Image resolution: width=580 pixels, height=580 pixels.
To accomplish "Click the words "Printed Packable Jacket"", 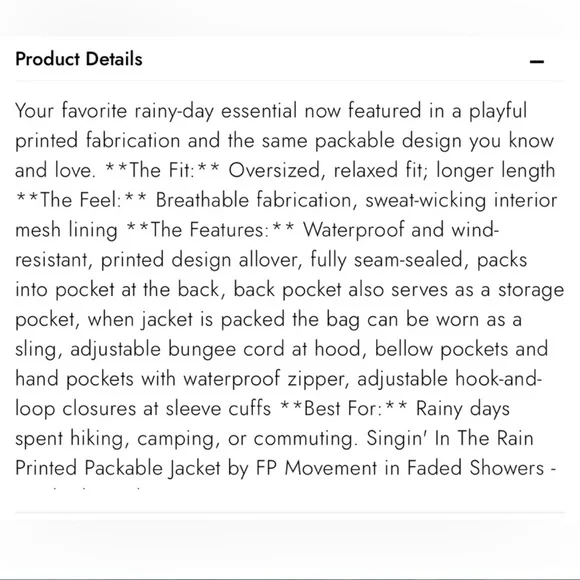I will click(118, 468).
